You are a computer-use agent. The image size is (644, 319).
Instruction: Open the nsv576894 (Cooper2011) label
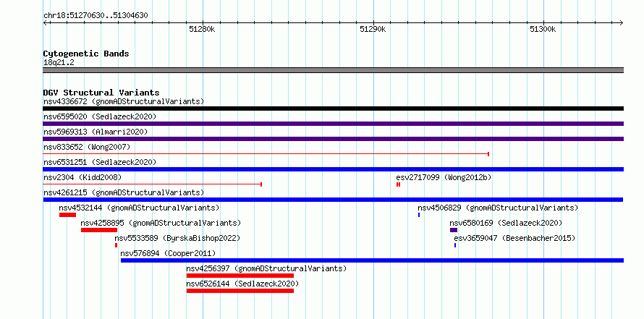pos(168,253)
